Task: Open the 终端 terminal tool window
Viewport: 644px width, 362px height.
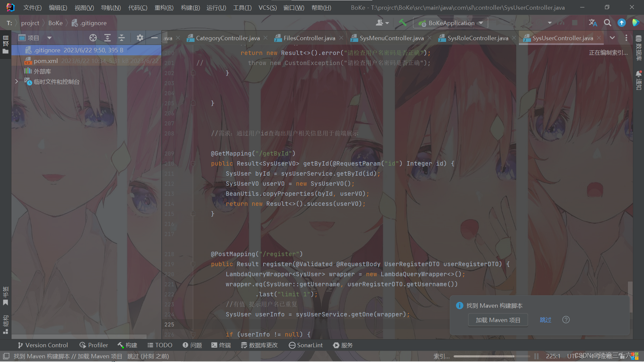Action: pyautogui.click(x=221, y=345)
